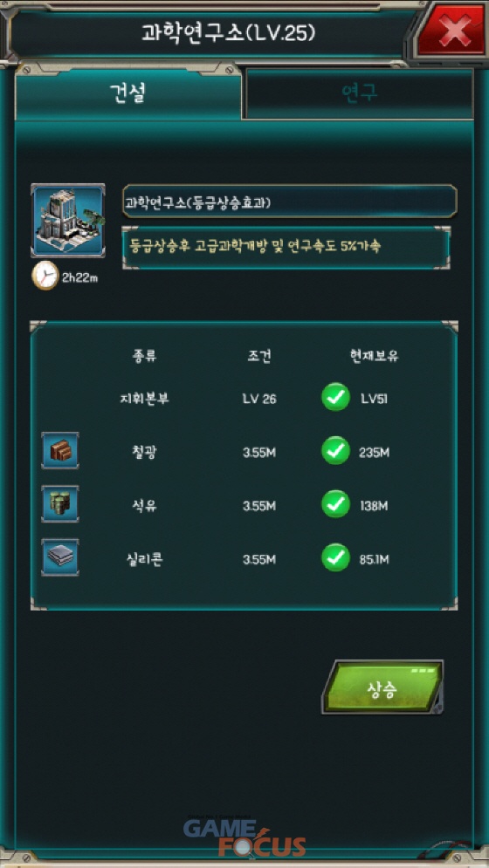Switch to the 연구 tab
Viewport: 489px width, 868px height.
pyautogui.click(x=359, y=94)
